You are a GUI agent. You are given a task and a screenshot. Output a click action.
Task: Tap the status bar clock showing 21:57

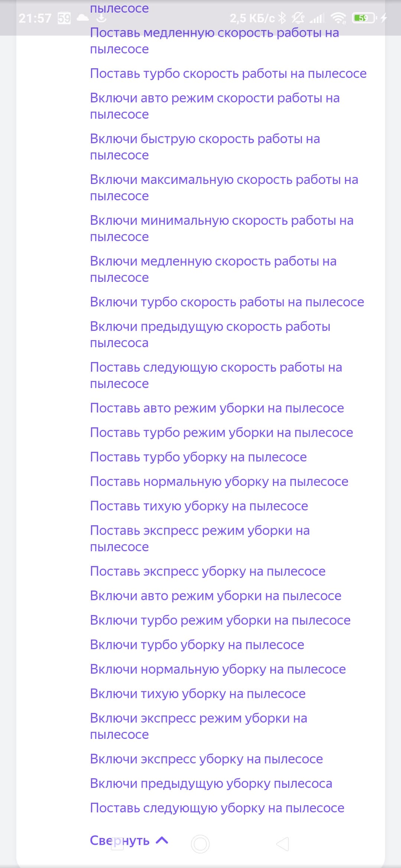pyautogui.click(x=35, y=18)
